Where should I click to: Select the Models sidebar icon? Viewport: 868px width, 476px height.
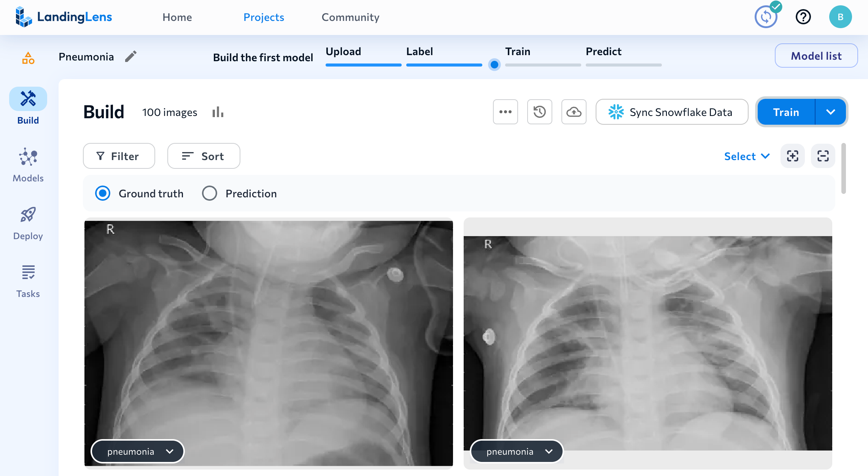click(x=28, y=163)
